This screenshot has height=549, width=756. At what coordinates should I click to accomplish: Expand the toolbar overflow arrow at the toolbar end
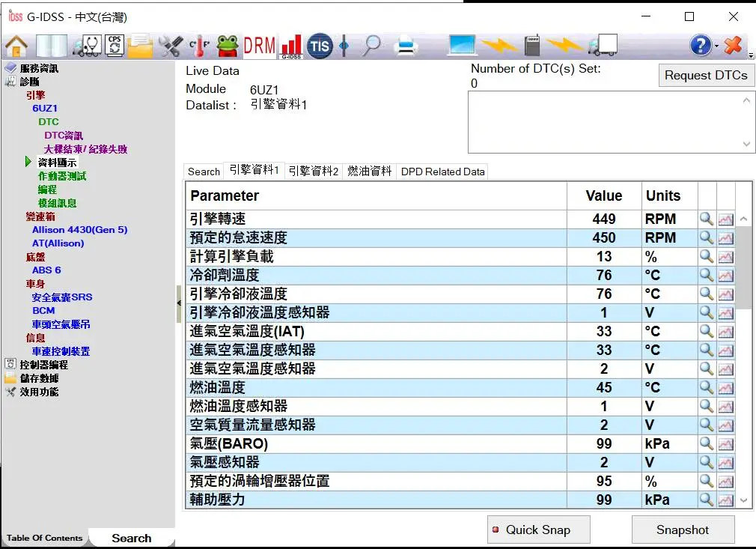point(751,55)
